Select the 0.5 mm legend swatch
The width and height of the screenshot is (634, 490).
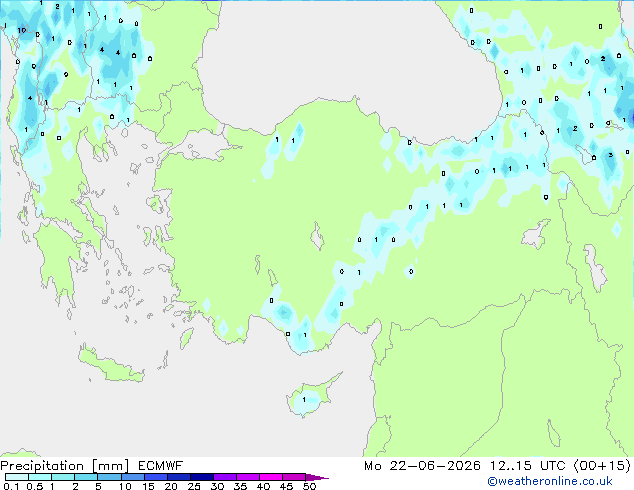coord(40,477)
